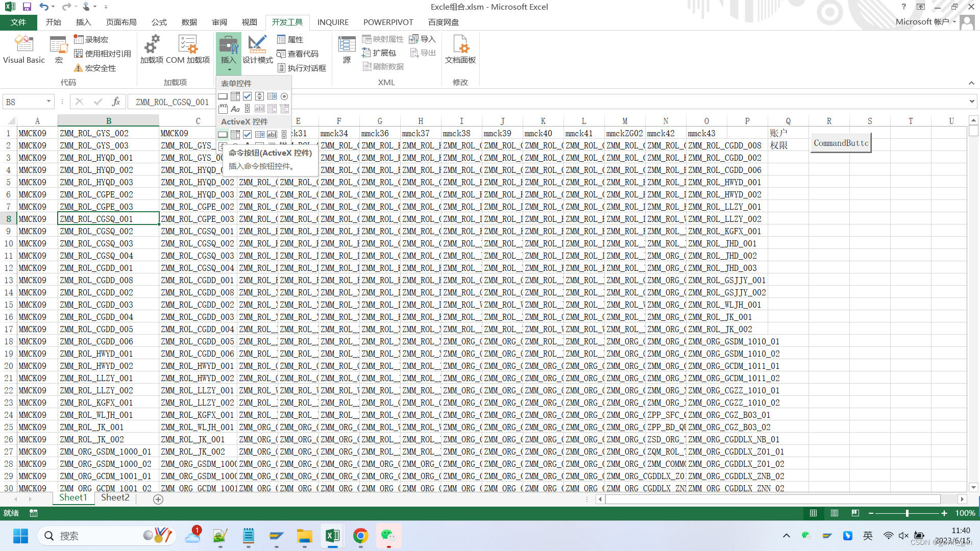Switch to the INQUIRE ribbon tab
This screenshot has height=551, width=980.
332,22
